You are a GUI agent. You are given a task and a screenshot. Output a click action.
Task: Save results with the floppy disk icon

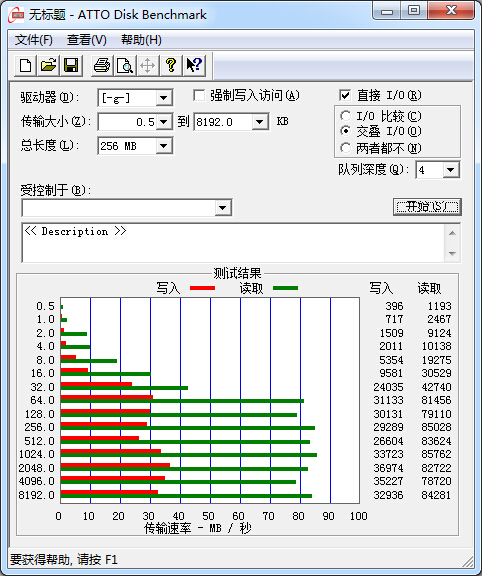pyautogui.click(x=71, y=65)
